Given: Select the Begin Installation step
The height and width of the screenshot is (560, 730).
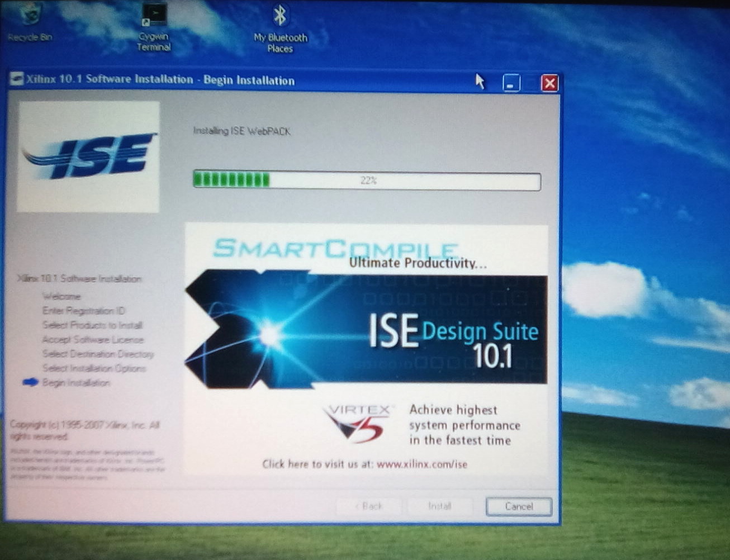Looking at the screenshot, I should (x=76, y=383).
